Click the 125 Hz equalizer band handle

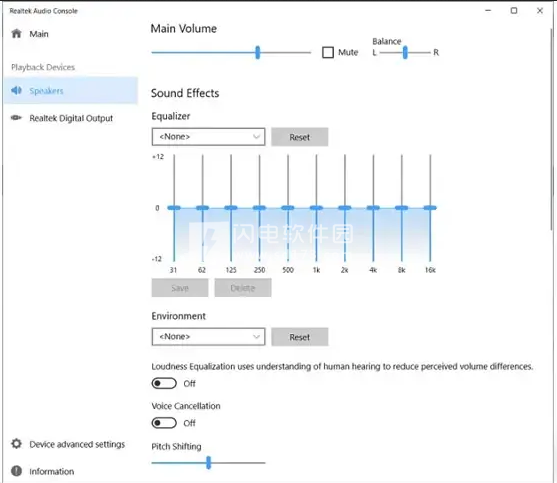231,208
